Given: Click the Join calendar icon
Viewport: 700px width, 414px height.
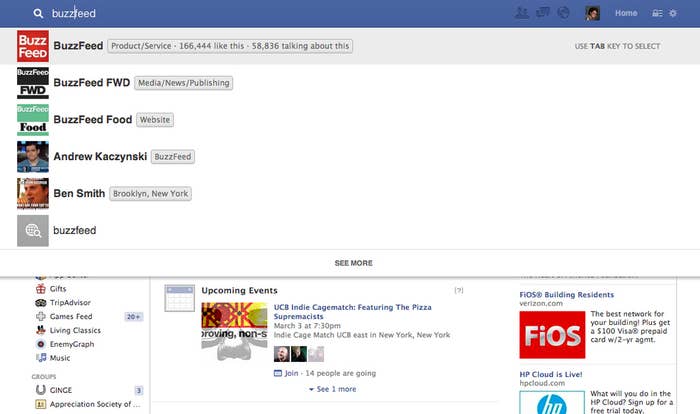Looking at the screenshot, I should (x=278, y=373).
